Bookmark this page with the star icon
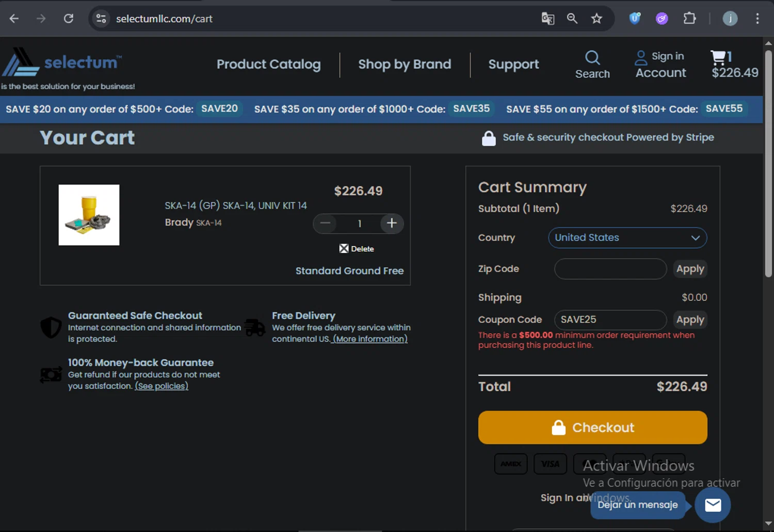 coord(597,19)
